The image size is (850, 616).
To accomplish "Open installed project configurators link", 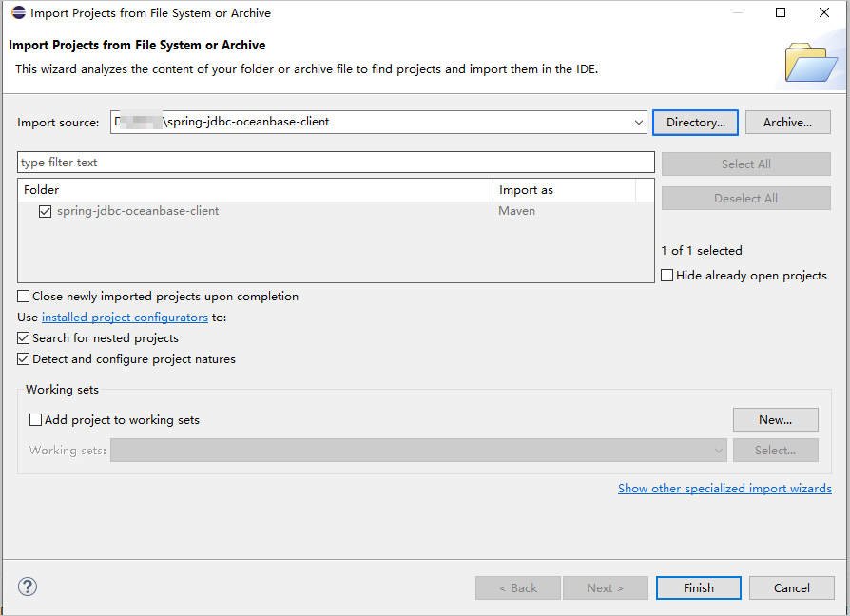I will pyautogui.click(x=125, y=318).
